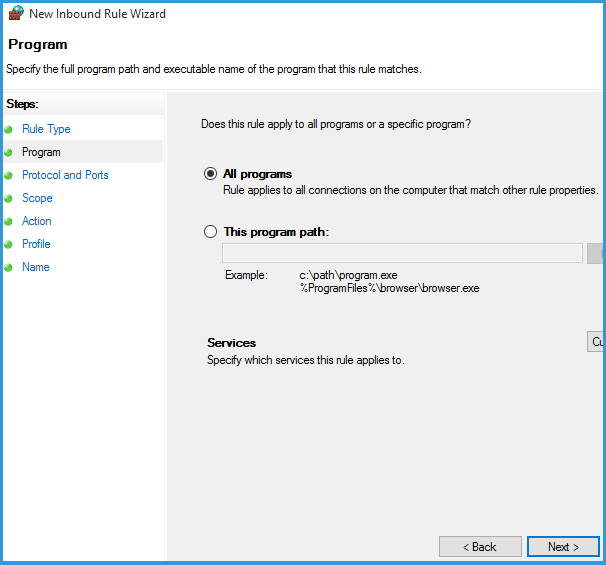Click the program path text field
The height and width of the screenshot is (565, 606).
(x=402, y=252)
